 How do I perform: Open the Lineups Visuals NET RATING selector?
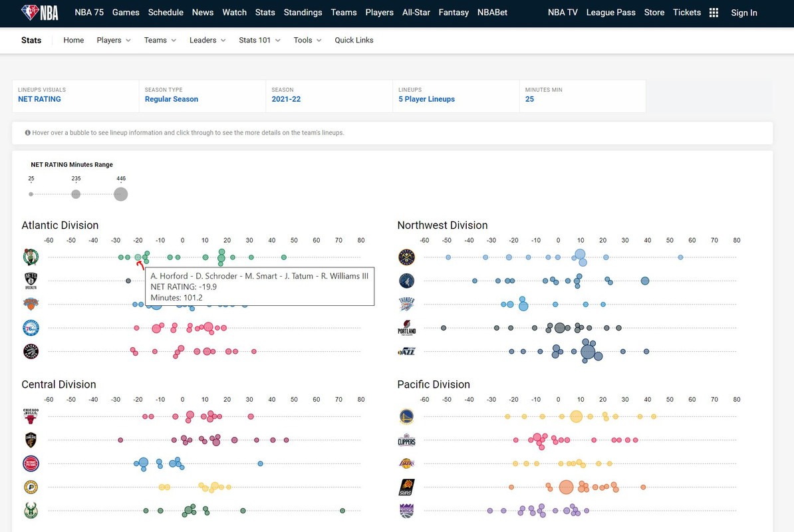point(75,95)
